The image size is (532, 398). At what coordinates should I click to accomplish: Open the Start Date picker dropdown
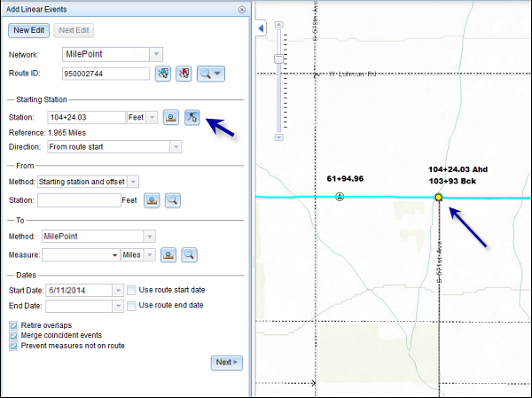coord(118,290)
